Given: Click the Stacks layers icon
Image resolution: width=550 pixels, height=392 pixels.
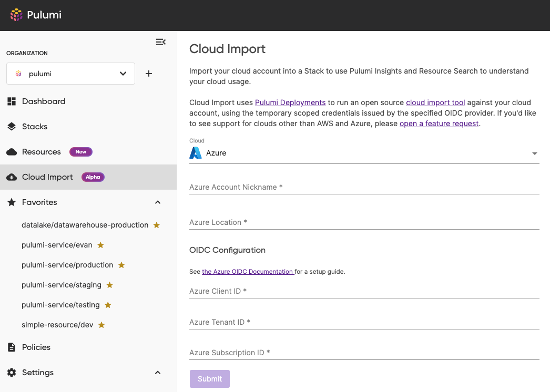Looking at the screenshot, I should 12,127.
